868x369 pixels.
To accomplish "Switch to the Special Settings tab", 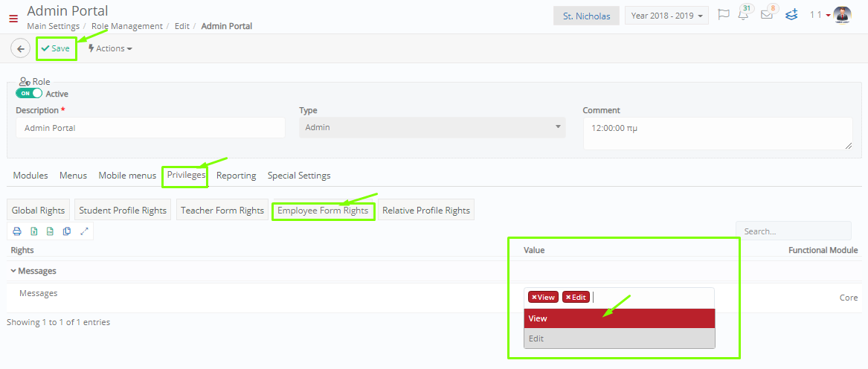I will [x=299, y=176].
